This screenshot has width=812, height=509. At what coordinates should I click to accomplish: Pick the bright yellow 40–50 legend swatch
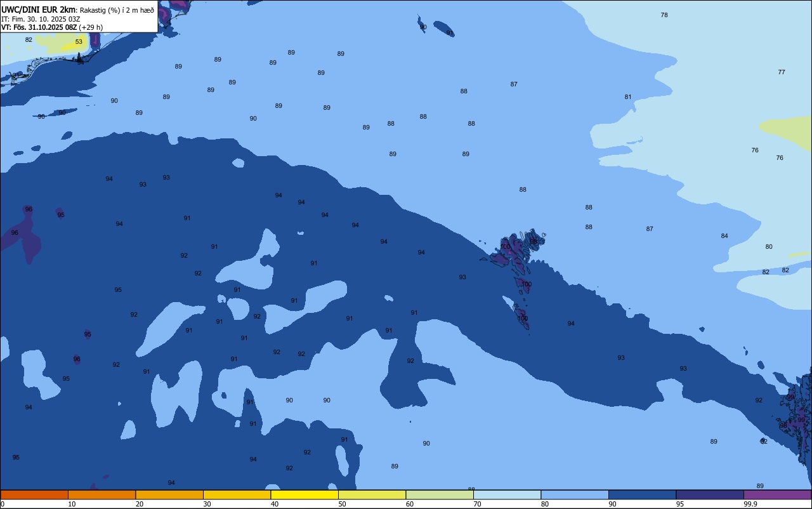(304, 494)
